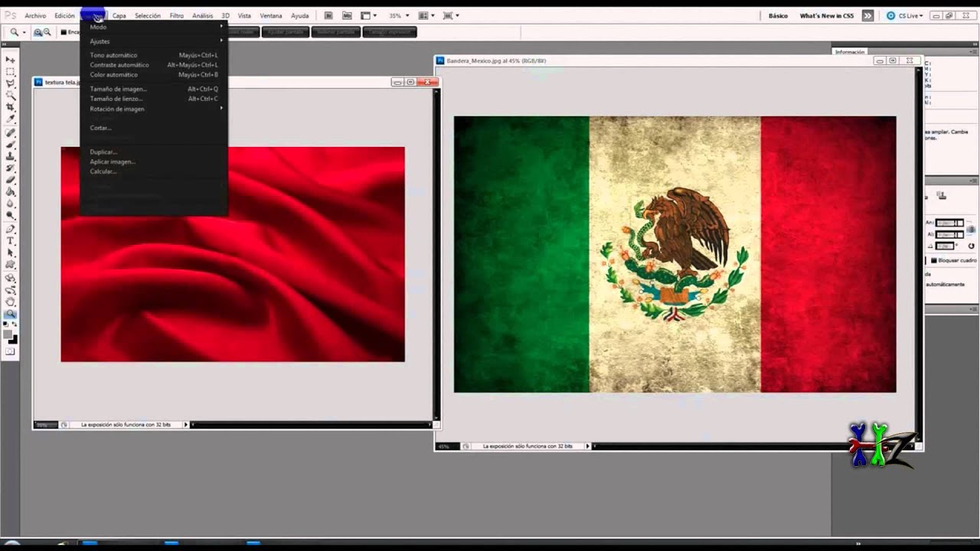Switch to What's New in CS5 workspace
980x551 pixels.
click(x=827, y=15)
